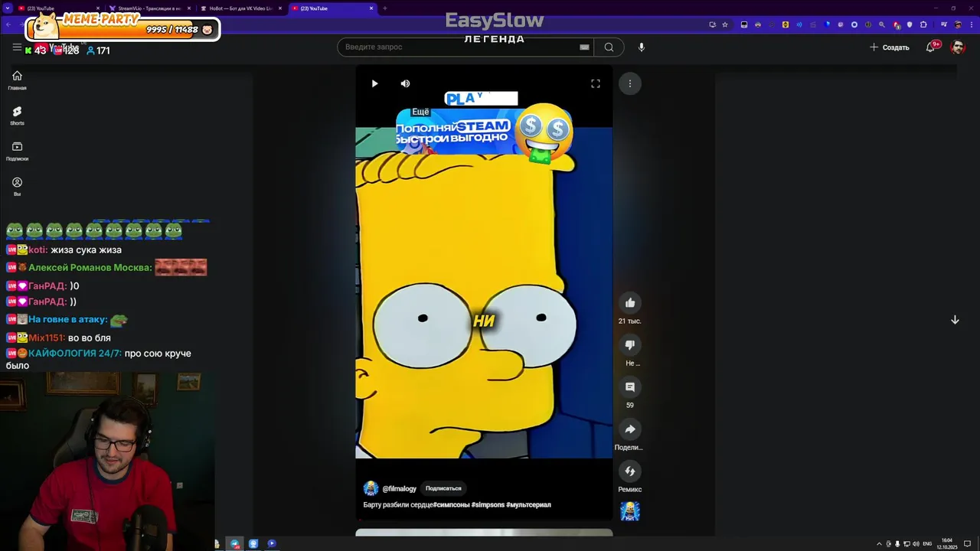Click the Создать create button
The image size is (980, 551).
tap(890, 47)
